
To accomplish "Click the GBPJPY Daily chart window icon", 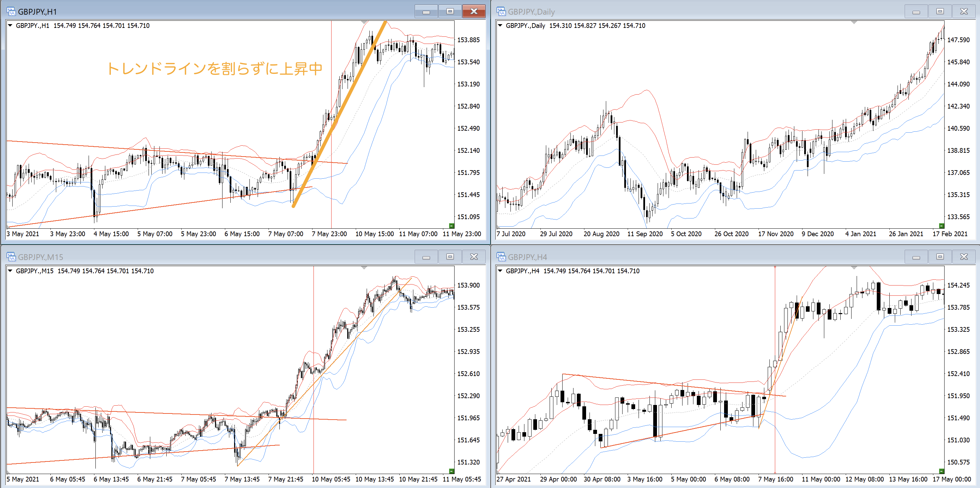I will [x=501, y=12].
